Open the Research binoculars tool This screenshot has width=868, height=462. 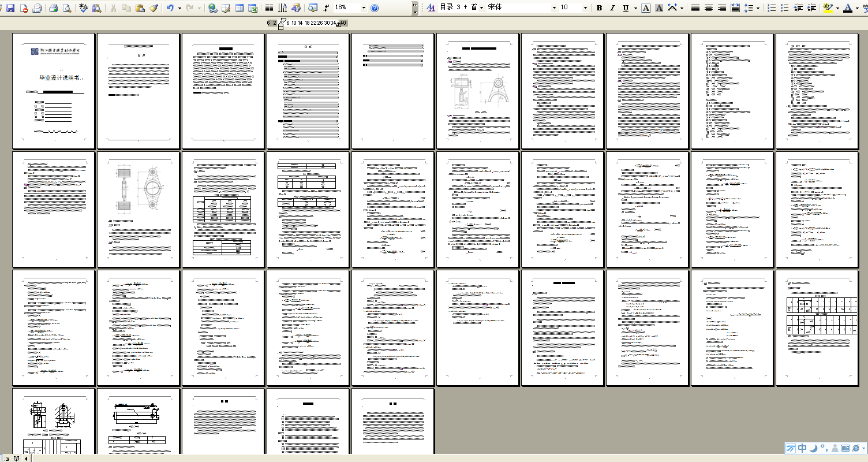coord(96,8)
